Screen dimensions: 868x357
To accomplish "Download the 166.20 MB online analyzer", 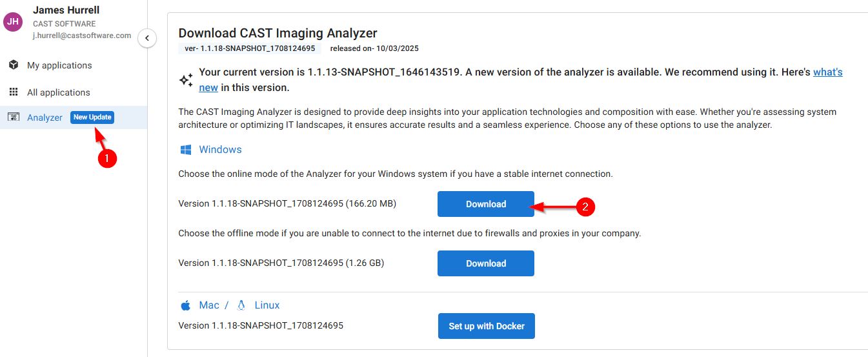I will tap(486, 204).
